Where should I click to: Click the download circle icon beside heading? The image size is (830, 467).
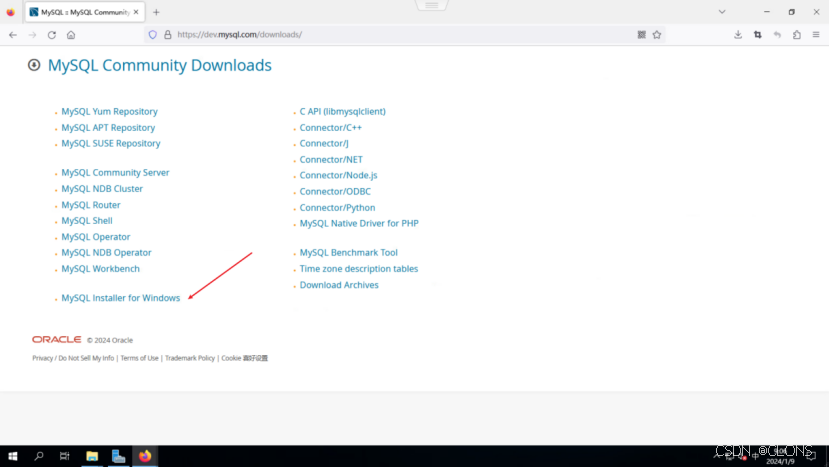tap(34, 65)
